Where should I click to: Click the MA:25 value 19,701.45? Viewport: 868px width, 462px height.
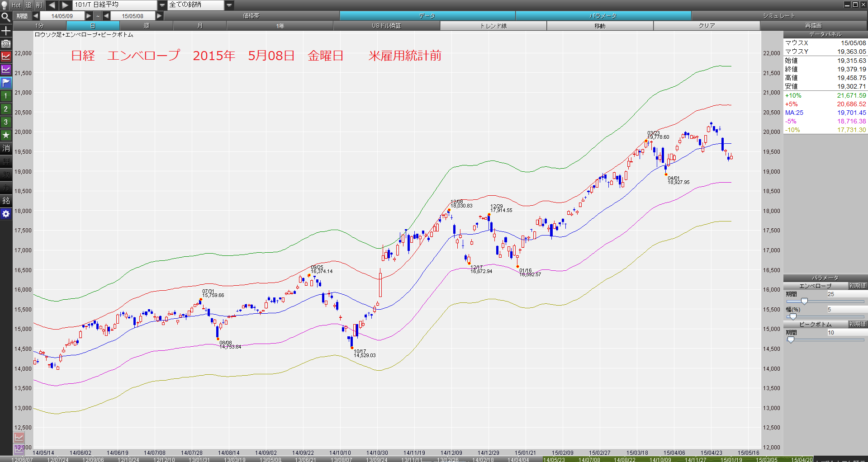pos(851,113)
